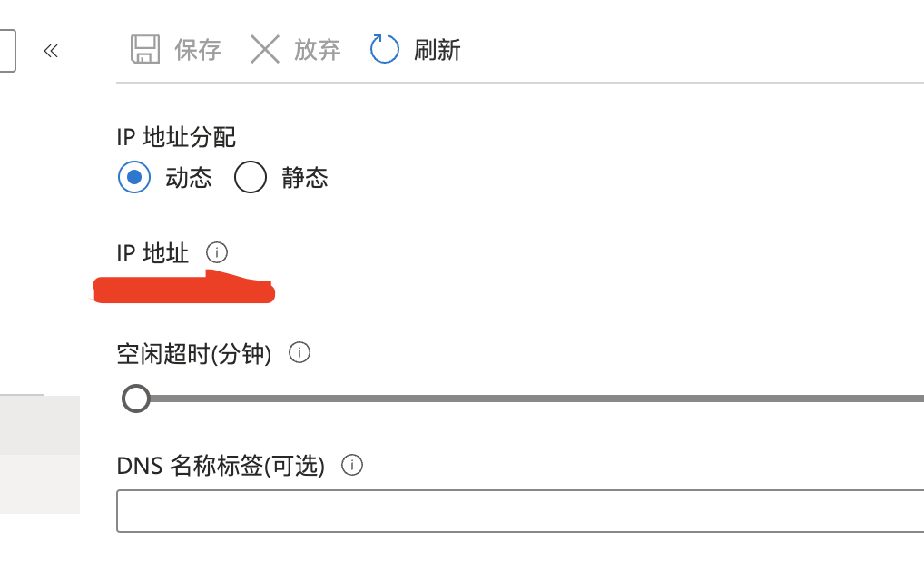Collapse the side menu with double chevron
Viewport: 924px width, 581px height.
(51, 51)
